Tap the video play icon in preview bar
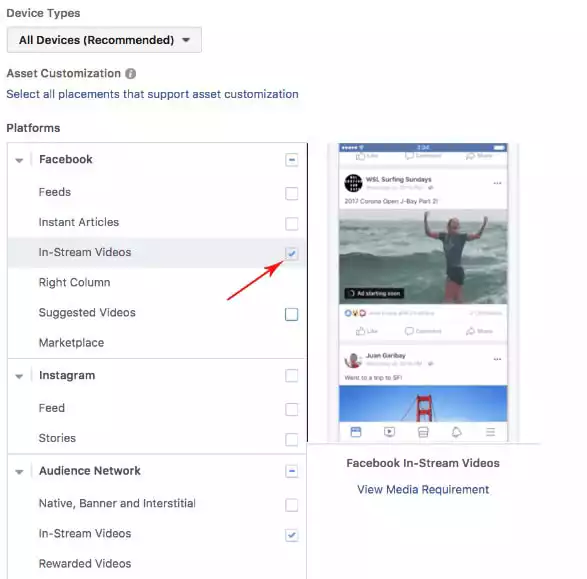 [x=389, y=432]
